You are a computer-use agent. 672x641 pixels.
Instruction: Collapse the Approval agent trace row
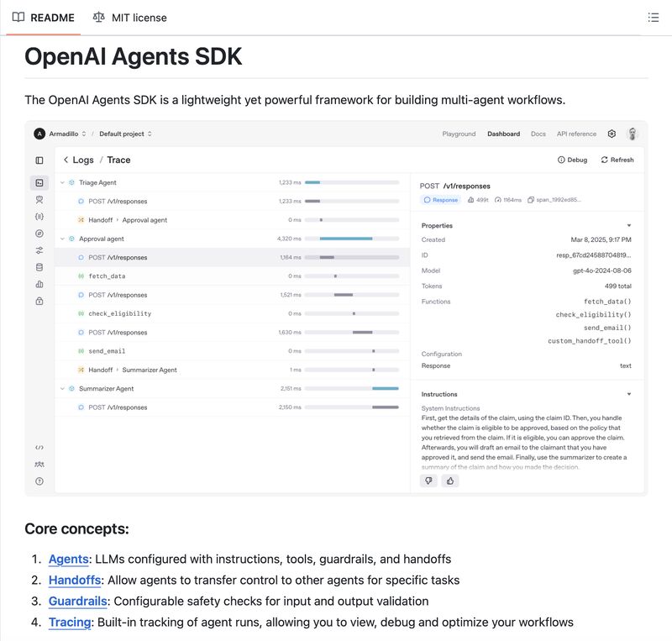pyautogui.click(x=62, y=239)
